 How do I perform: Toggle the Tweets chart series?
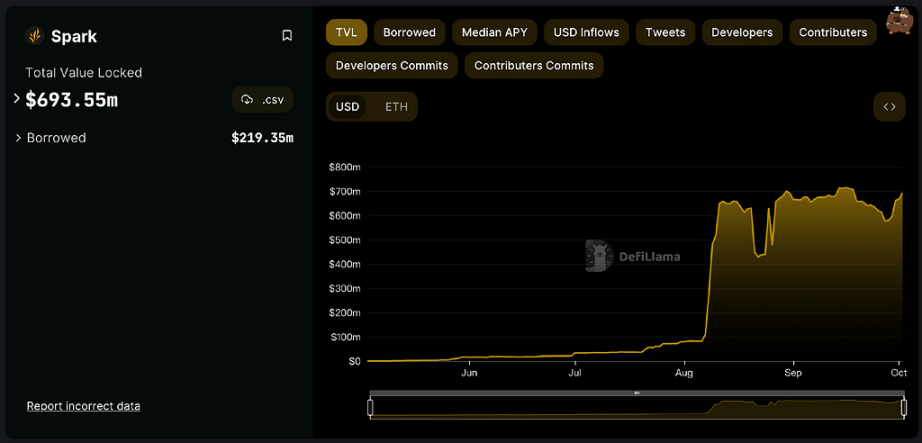click(665, 32)
